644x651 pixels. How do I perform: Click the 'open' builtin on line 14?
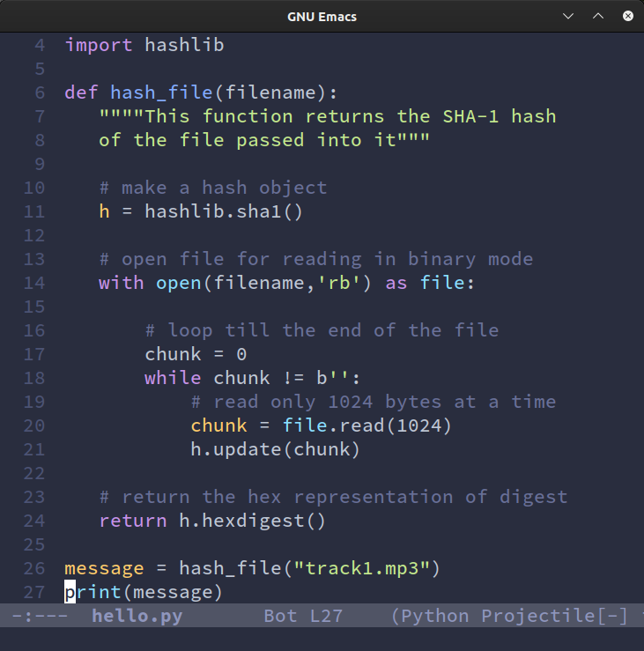(179, 284)
